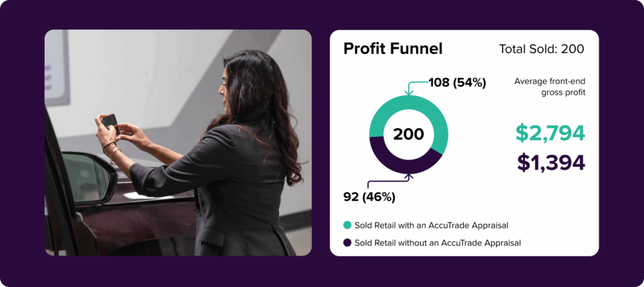Click the teal arrow pointing down to donut
The width and height of the screenshot is (644, 287).
[409, 87]
